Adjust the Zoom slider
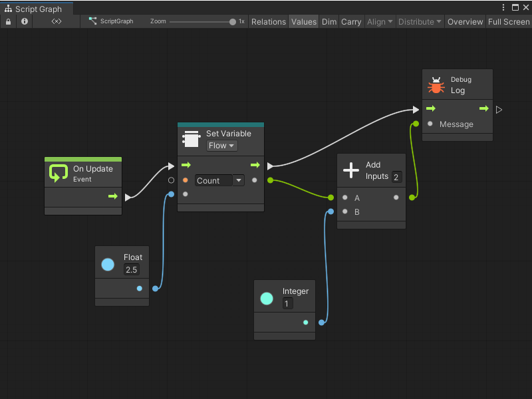Viewport: 532px width, 399px height. tap(232, 21)
